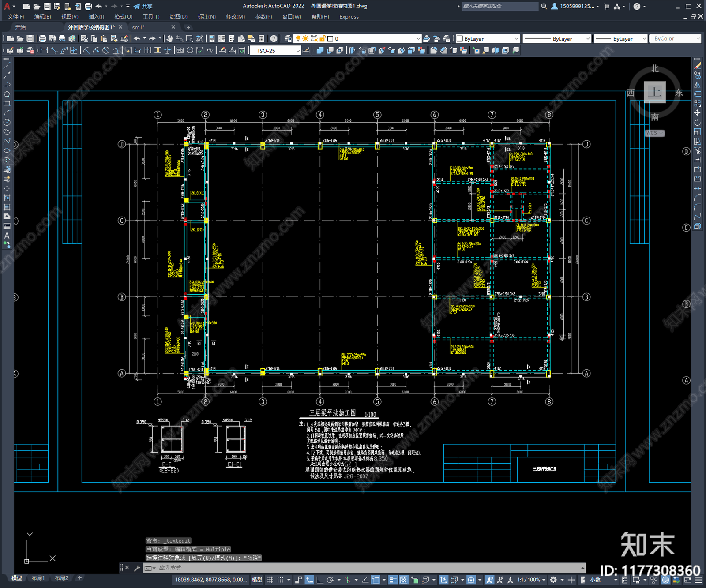Click the 上 top face of the ViewCube

(x=655, y=93)
